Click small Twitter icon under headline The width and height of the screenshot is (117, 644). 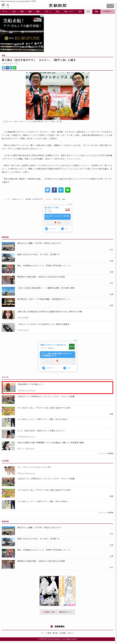coord(3,68)
